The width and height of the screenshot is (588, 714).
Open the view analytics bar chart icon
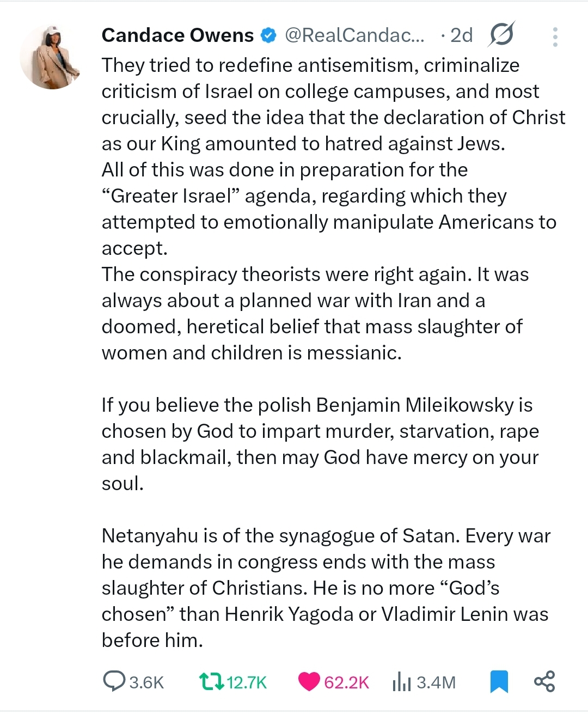pyautogui.click(x=401, y=682)
